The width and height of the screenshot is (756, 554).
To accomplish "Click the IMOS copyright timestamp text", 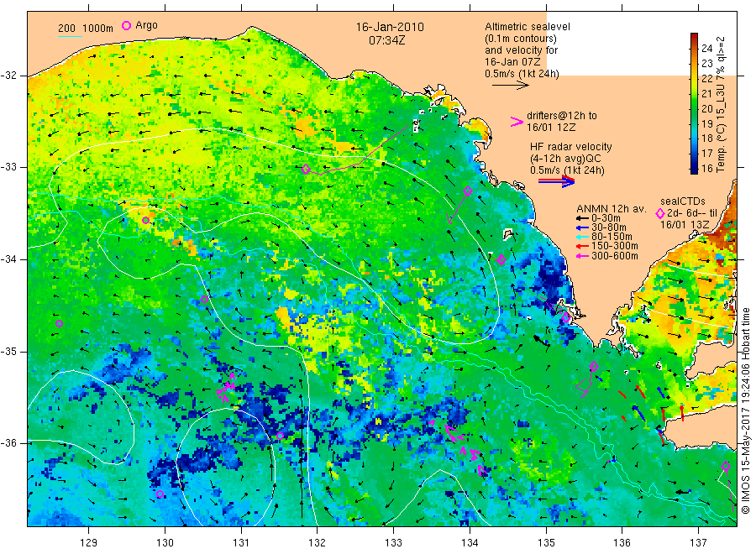I will (x=746, y=411).
